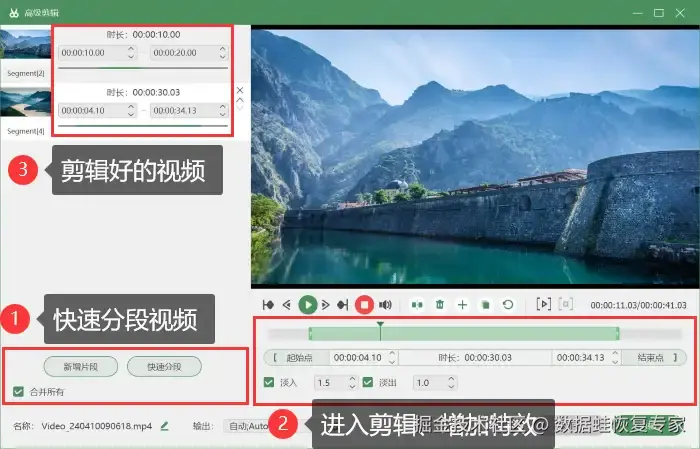Delete segment using the trash icon

coord(440,305)
